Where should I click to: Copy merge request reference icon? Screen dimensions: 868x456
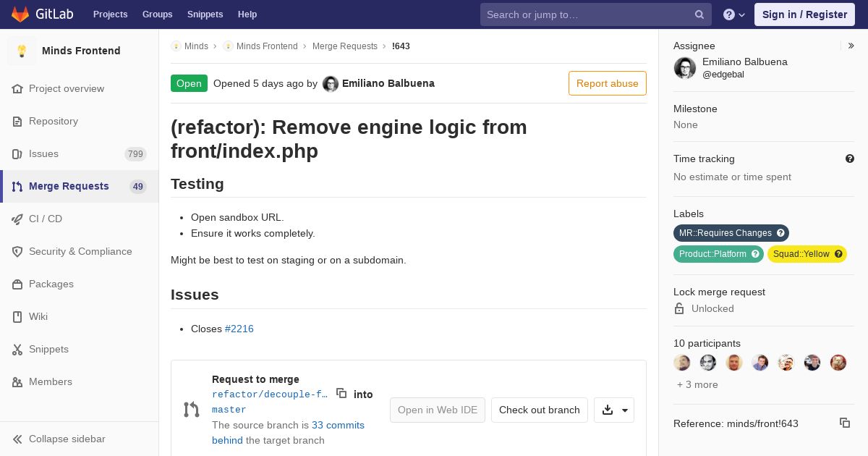click(844, 423)
